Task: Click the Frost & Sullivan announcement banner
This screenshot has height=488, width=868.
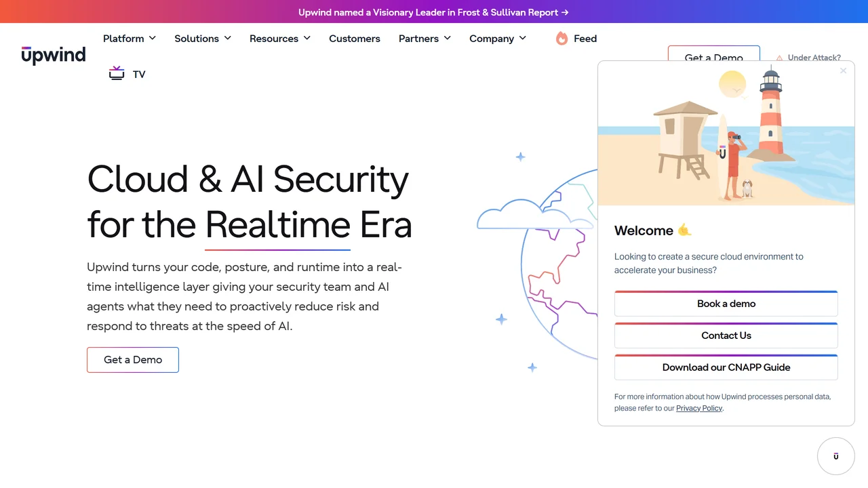Action: [x=434, y=12]
